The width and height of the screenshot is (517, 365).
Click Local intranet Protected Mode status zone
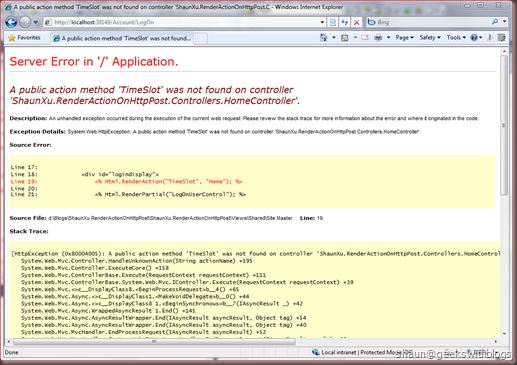[x=362, y=352]
